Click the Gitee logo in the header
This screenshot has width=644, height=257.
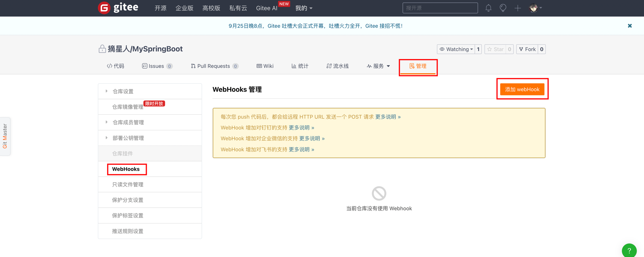click(118, 8)
